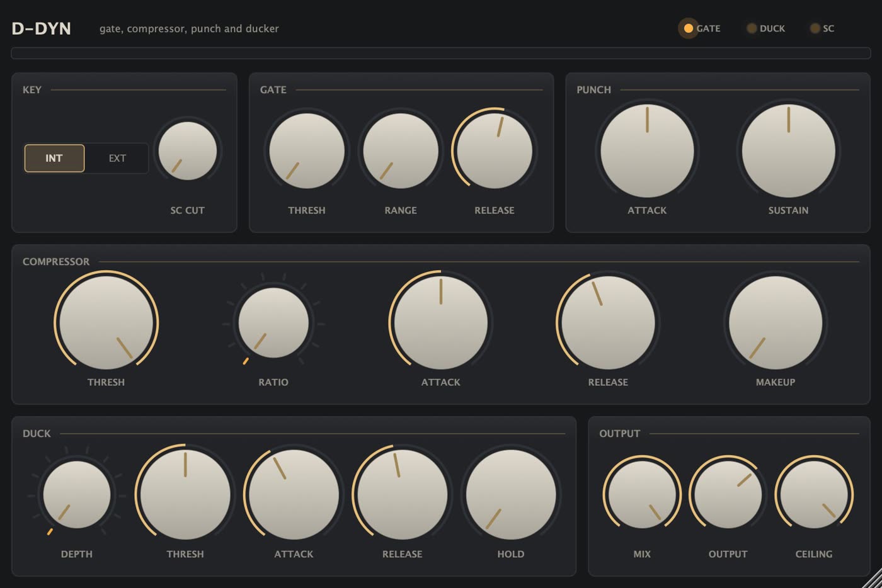Viewport: 882px width, 588px height.
Task: Click the COMPRESSOR section heading
Action: 56,261
